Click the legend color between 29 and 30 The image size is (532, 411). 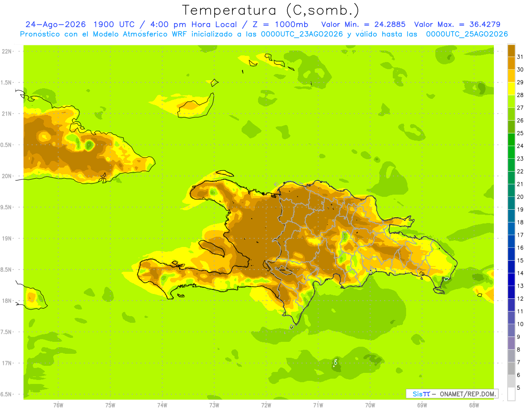click(x=511, y=76)
